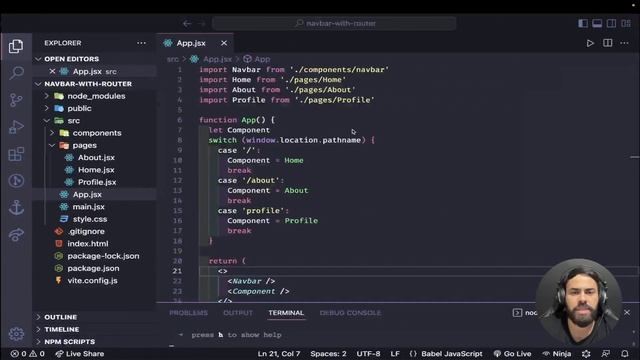Open Home.jsx file in pages
Viewport: 640px width, 360px height.
[x=96, y=170]
